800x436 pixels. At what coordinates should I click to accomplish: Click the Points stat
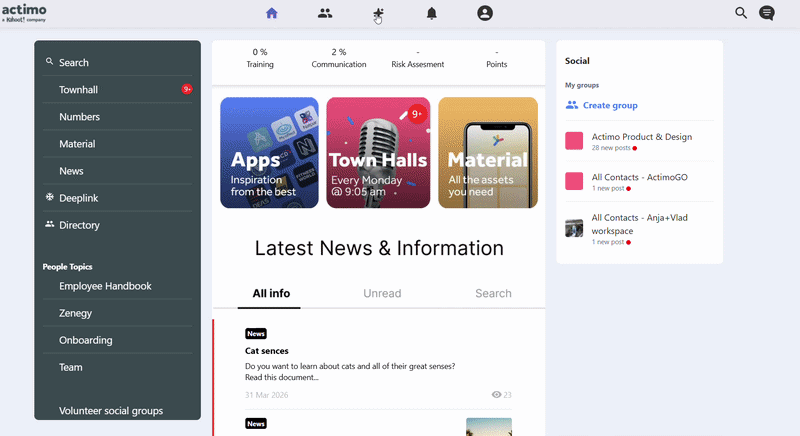pyautogui.click(x=496, y=58)
